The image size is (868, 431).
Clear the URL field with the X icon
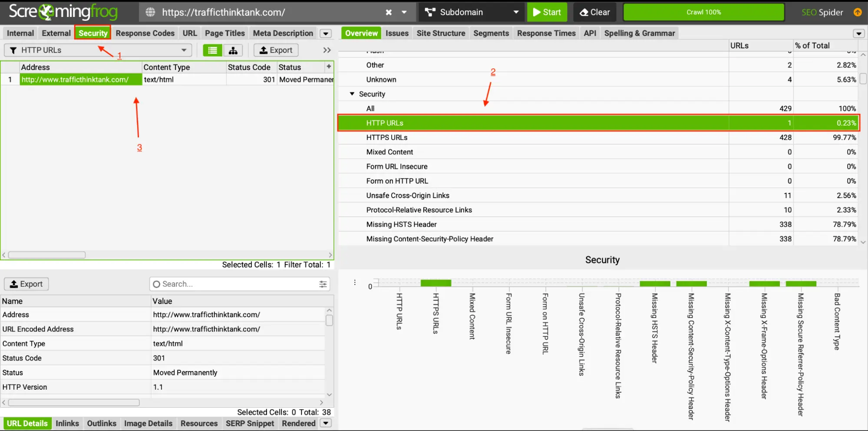click(x=389, y=12)
